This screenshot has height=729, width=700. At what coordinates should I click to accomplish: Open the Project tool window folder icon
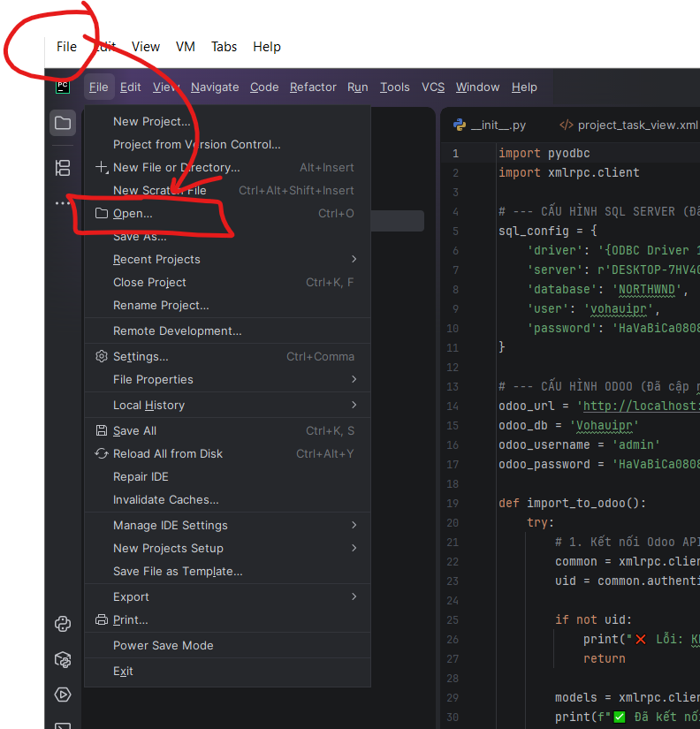tap(62, 123)
